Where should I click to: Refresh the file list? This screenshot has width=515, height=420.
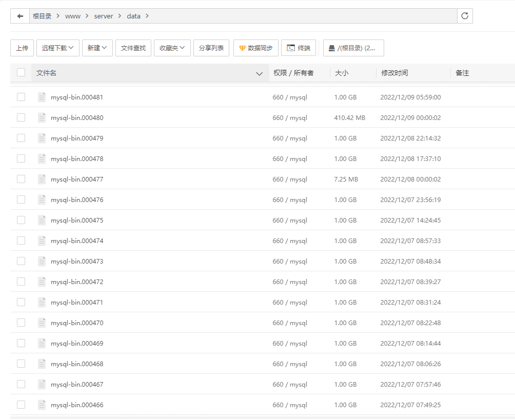coord(465,16)
